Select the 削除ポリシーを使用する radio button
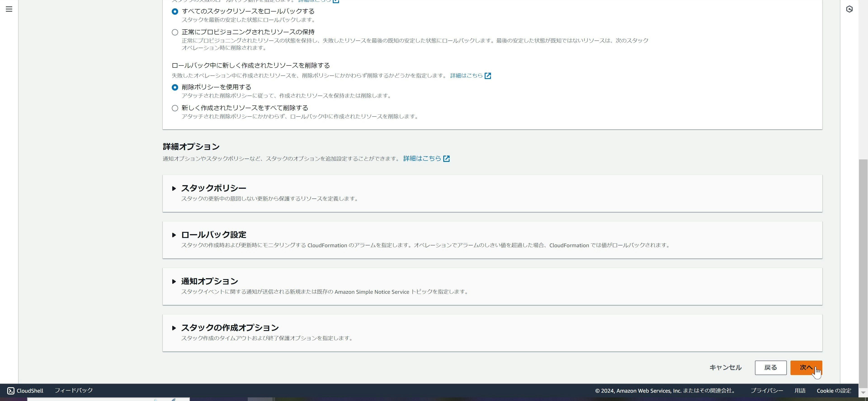This screenshot has height=401, width=868. coord(175,87)
